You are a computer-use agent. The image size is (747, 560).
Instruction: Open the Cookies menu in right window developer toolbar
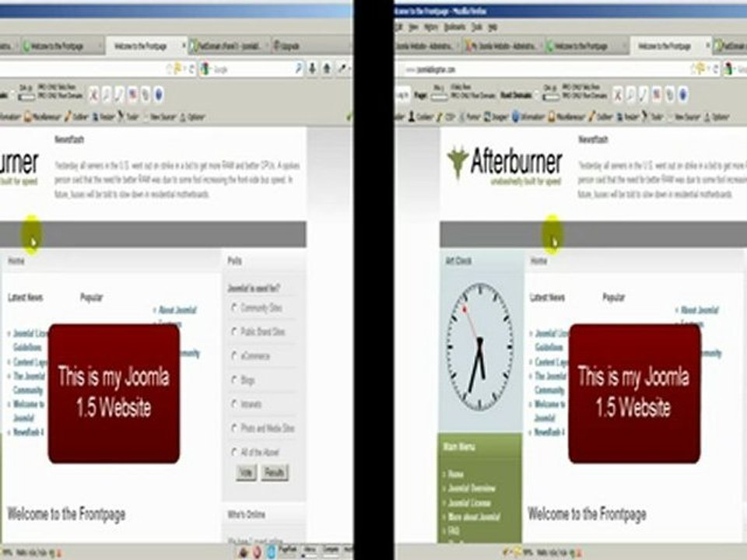tap(421, 117)
